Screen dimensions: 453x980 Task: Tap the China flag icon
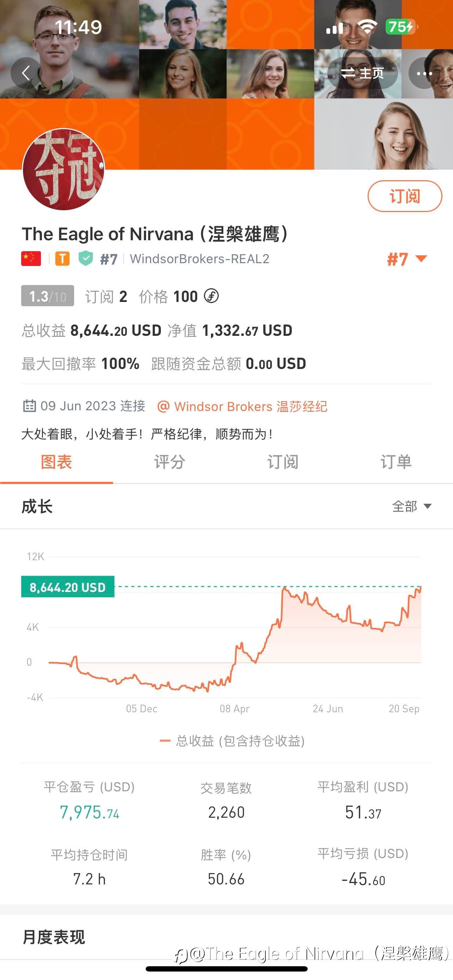point(31,259)
